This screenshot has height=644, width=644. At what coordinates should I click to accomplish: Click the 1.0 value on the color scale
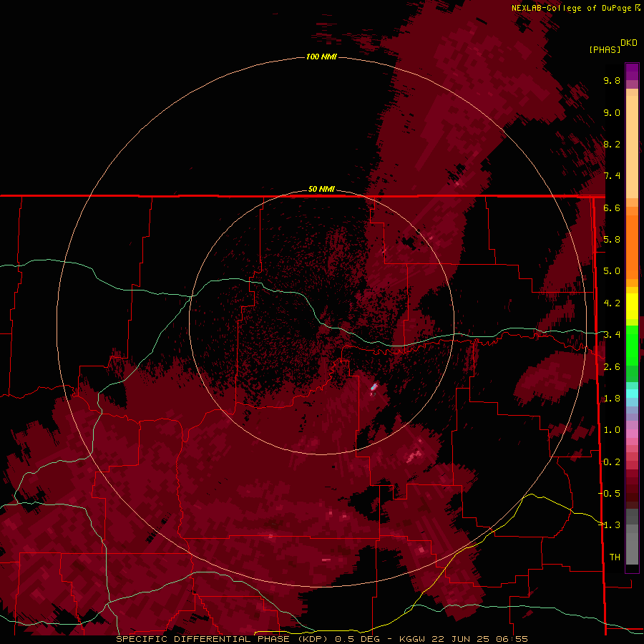pyautogui.click(x=612, y=430)
